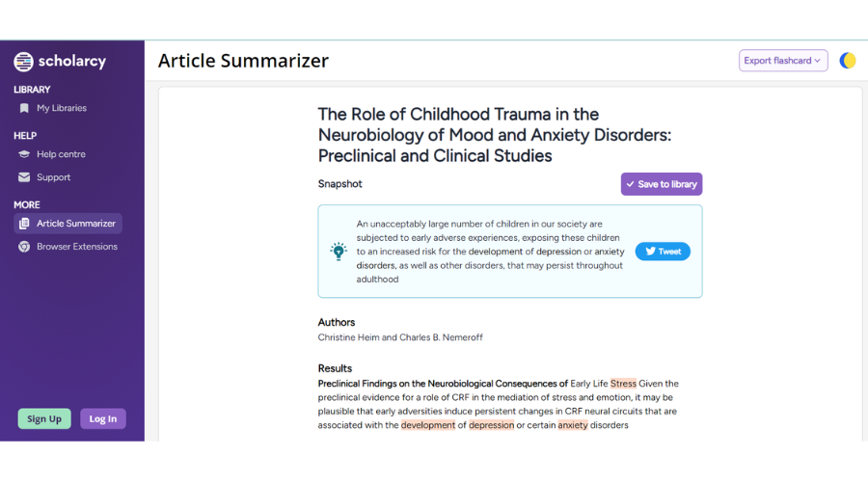
Task: Click the Log In button
Action: [x=103, y=419]
